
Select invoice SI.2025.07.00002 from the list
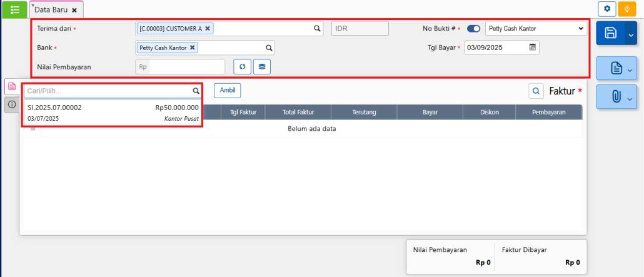tap(113, 113)
